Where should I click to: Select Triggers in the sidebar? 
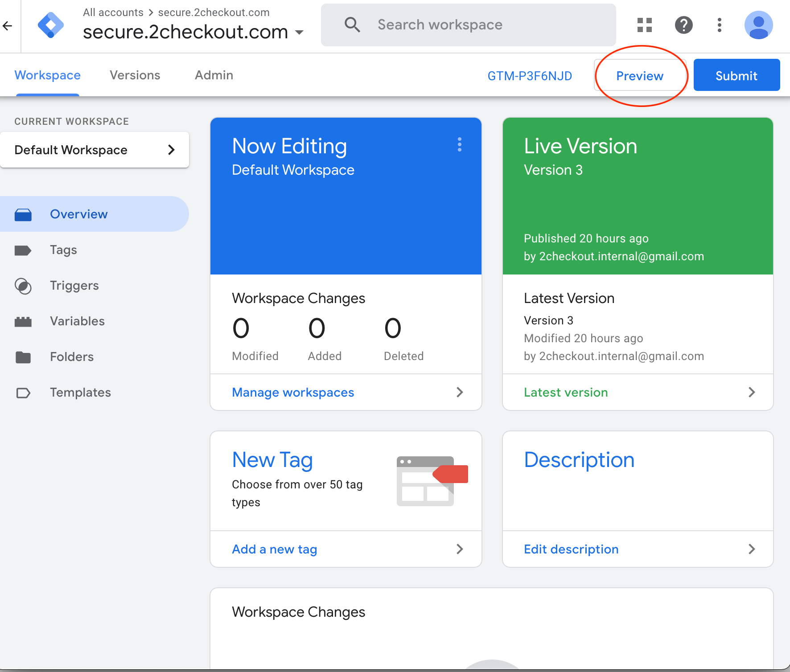(x=95, y=285)
